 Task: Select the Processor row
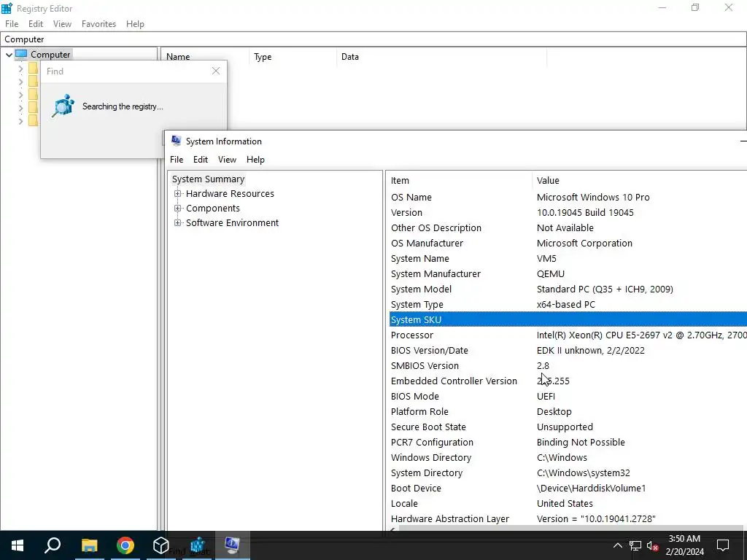(568, 335)
